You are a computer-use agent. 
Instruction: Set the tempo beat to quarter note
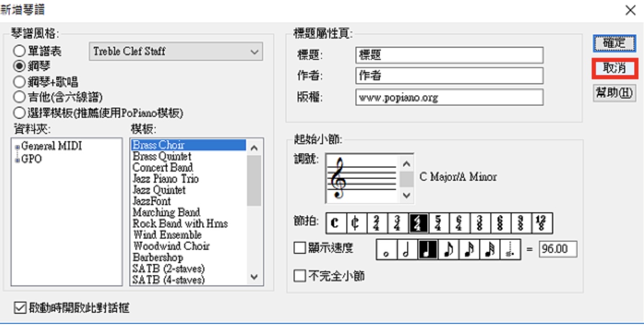click(x=428, y=249)
